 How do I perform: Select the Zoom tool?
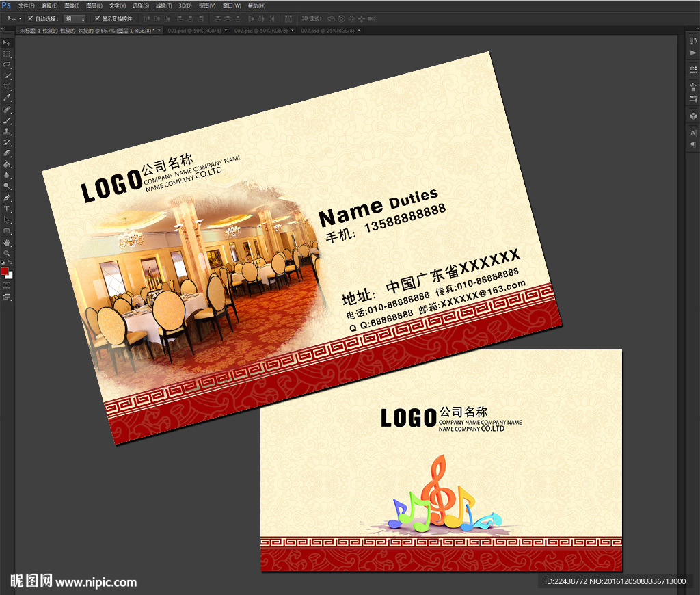[x=7, y=253]
